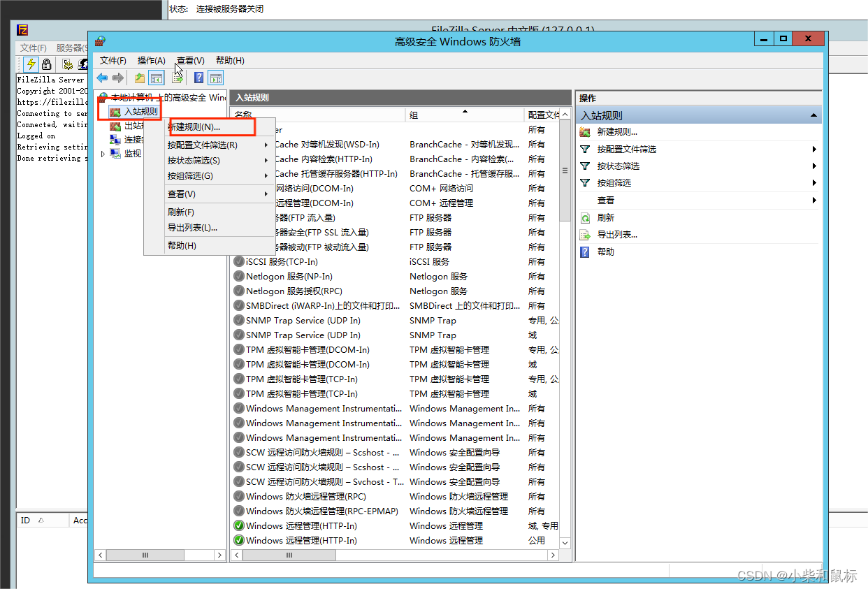The width and height of the screenshot is (868, 589).
Task: Open the submenu arrow of 按组筛选 in the 操作 pane
Action: click(x=815, y=183)
